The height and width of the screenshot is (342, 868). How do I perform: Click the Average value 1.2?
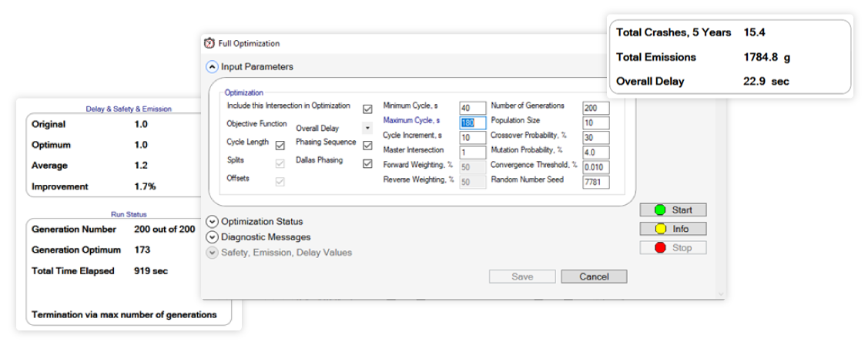click(141, 166)
